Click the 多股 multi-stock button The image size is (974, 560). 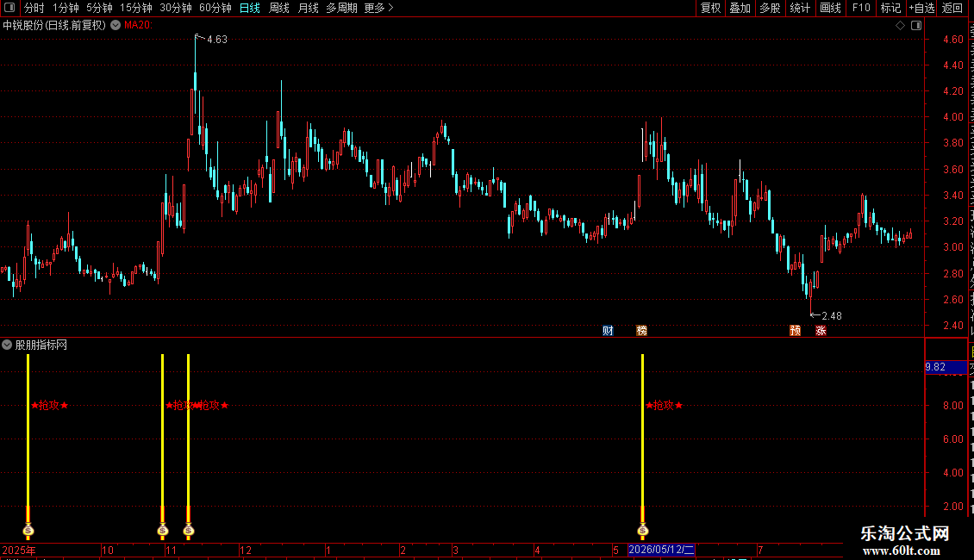770,8
